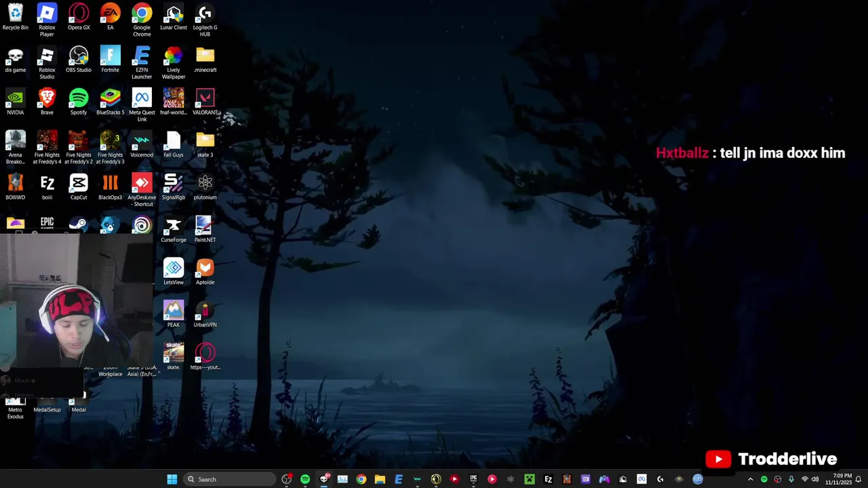Viewport: 868px width, 488px height.
Task: Open the Paint.NET desktop shortcut
Action: [205, 230]
